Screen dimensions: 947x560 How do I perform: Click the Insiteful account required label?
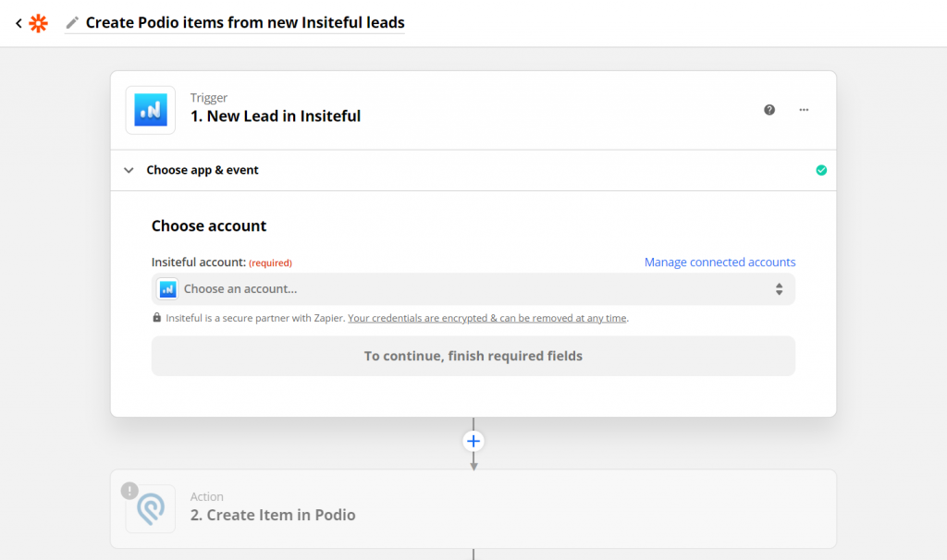(x=222, y=262)
